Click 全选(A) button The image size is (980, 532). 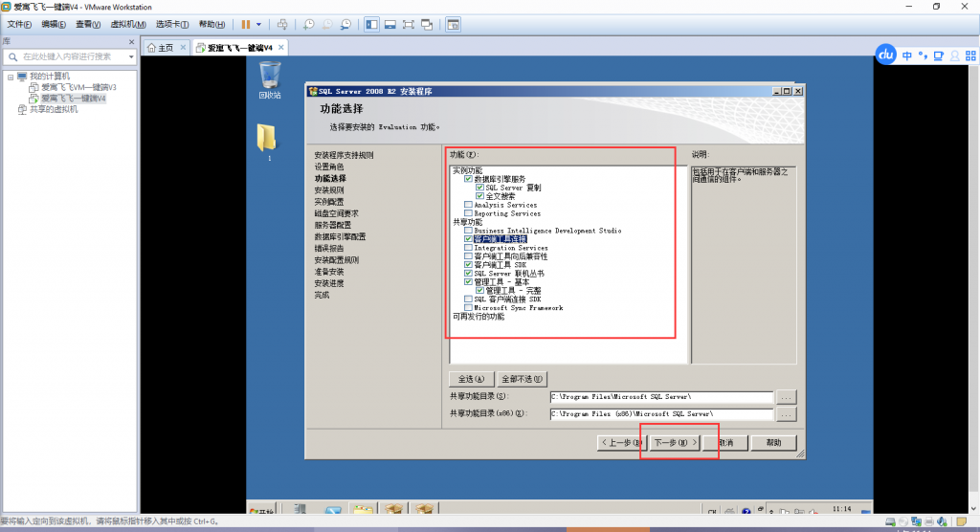point(471,379)
